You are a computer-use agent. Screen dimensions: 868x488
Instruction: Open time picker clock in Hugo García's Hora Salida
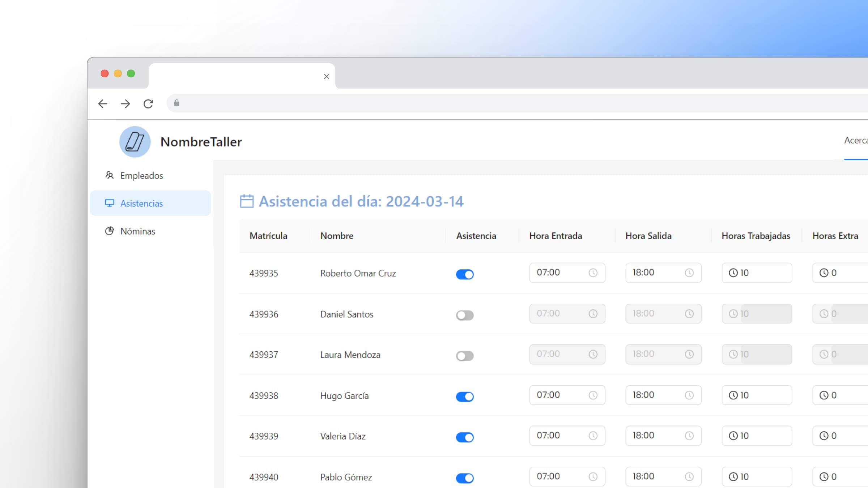(x=689, y=395)
